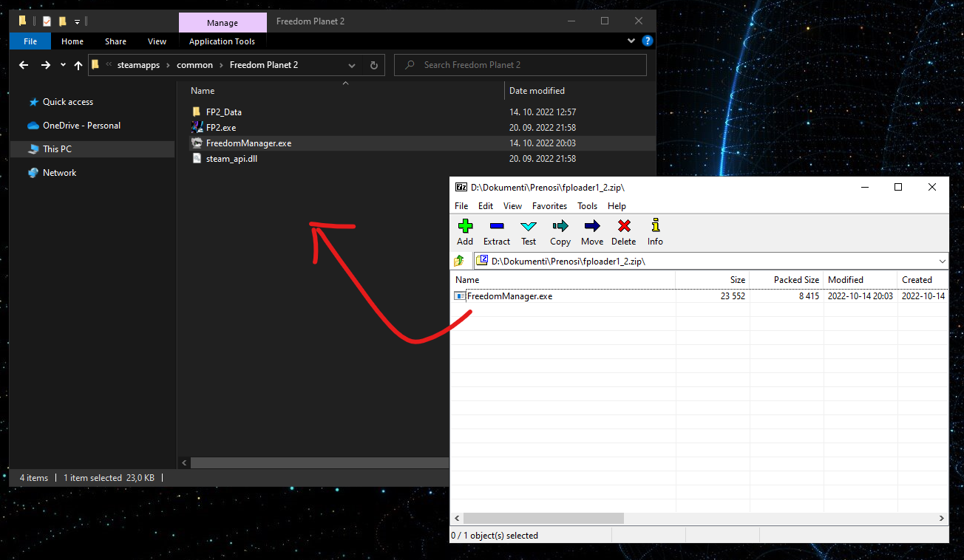Open the address bar history dropdown
The height and width of the screenshot is (560, 964).
click(x=353, y=65)
